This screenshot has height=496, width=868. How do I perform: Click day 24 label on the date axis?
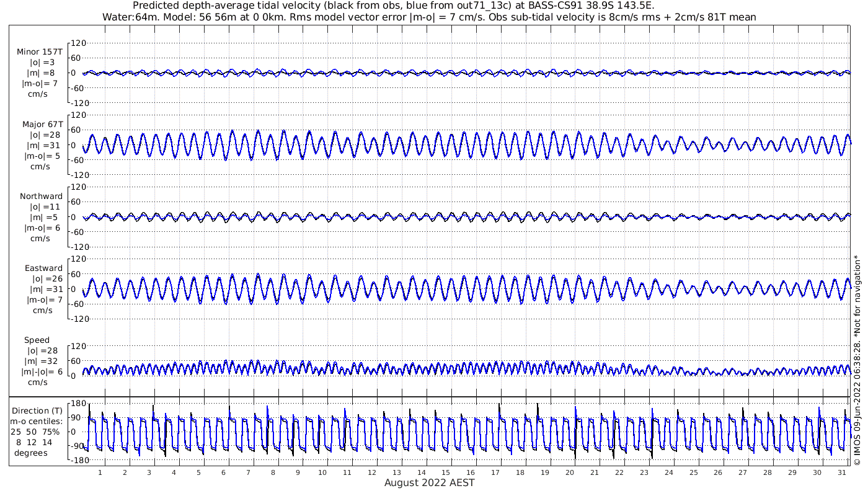668,472
